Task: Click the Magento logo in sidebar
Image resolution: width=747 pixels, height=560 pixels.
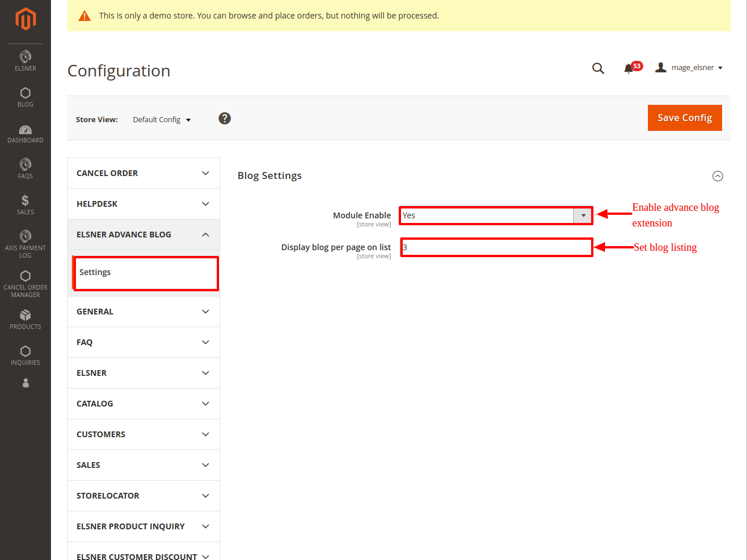Action: [25, 19]
